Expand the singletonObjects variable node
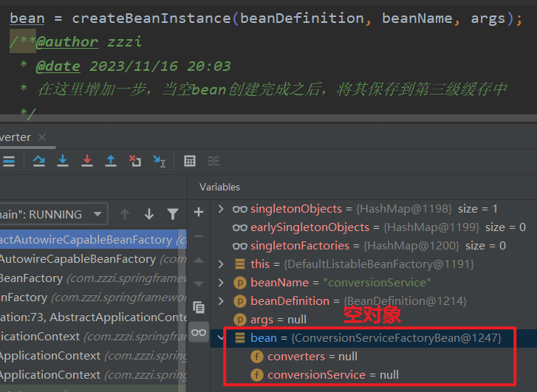The height and width of the screenshot is (392, 537). (220, 209)
